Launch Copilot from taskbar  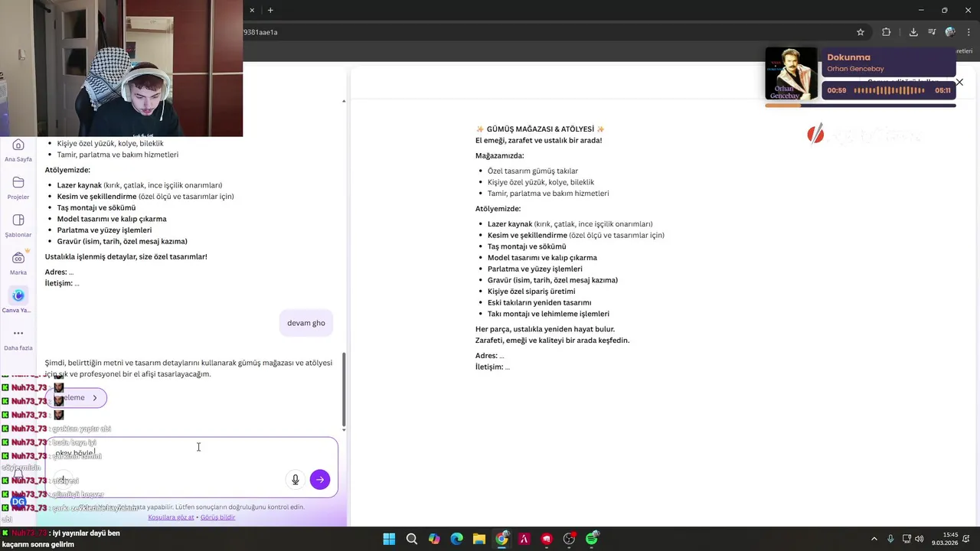point(434,539)
